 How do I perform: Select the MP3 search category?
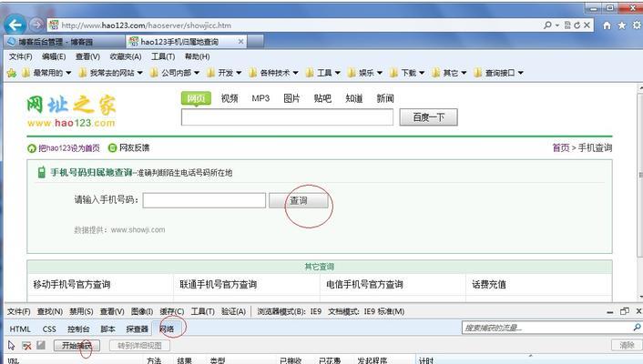pos(260,98)
